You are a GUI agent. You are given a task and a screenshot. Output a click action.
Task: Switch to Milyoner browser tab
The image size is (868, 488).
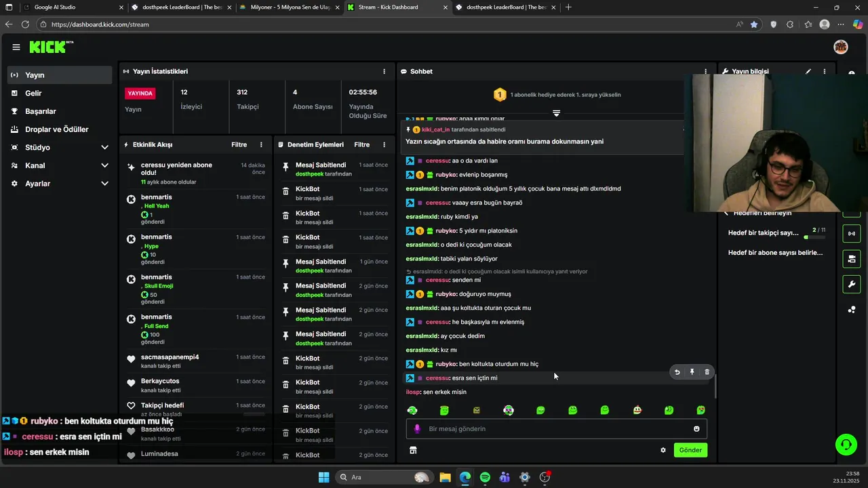[x=289, y=7]
